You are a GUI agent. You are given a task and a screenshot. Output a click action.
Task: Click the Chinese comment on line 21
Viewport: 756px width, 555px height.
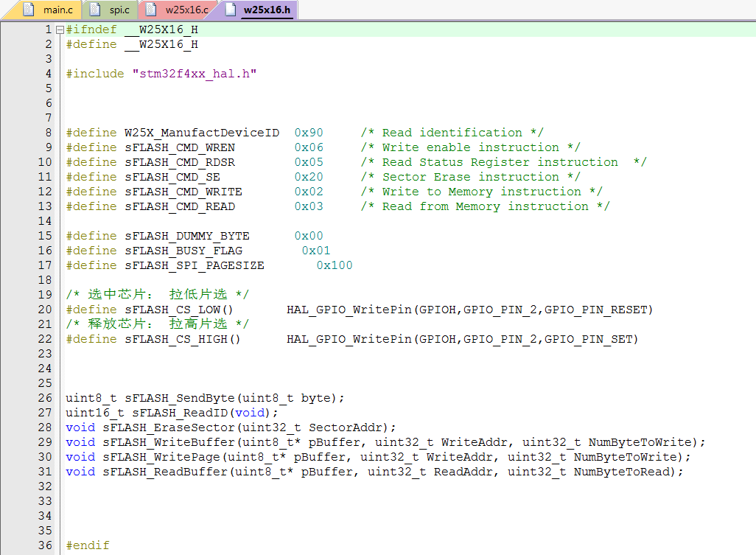click(x=157, y=324)
